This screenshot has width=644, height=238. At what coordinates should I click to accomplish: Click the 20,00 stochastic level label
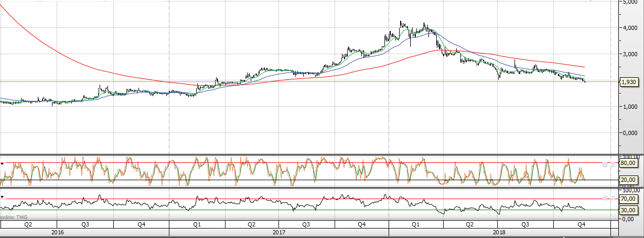[x=630, y=180]
